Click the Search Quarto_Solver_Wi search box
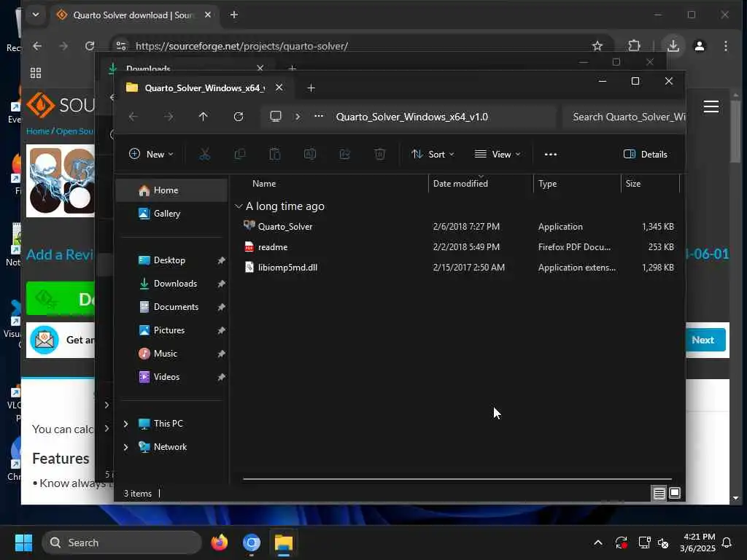Viewport: 747px width, 560px height. (624, 117)
